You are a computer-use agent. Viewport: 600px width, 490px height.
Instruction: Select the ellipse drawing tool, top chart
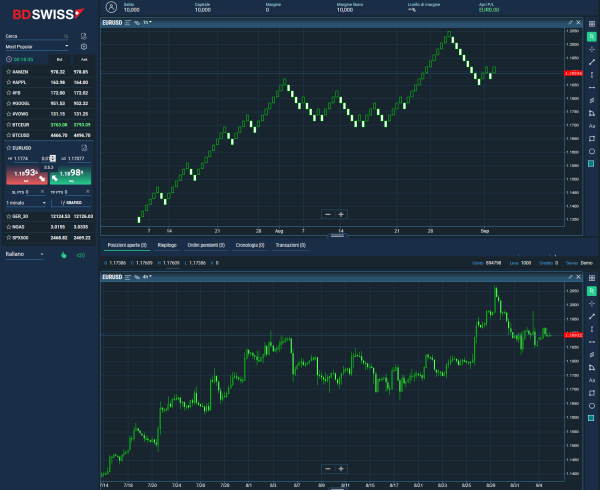[591, 151]
